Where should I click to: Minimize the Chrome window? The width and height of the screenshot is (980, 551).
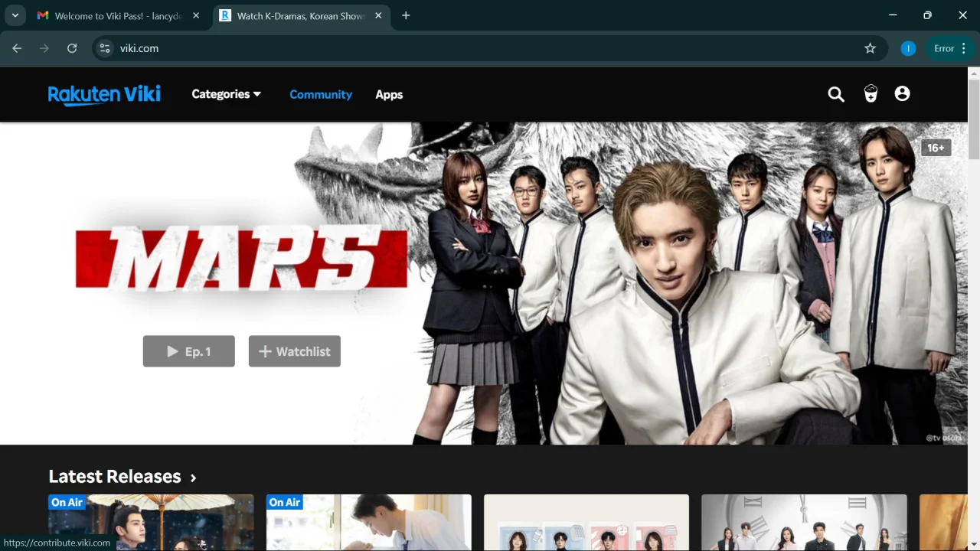893,15
